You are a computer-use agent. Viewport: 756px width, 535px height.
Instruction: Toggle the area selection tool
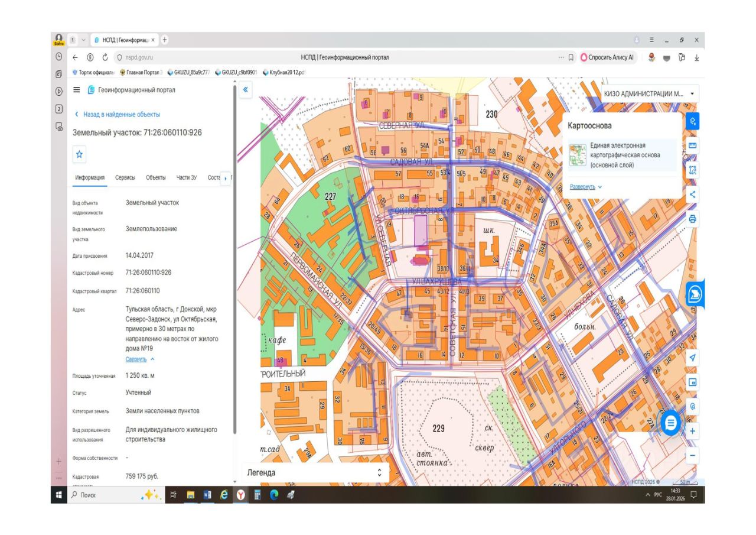pos(693,170)
